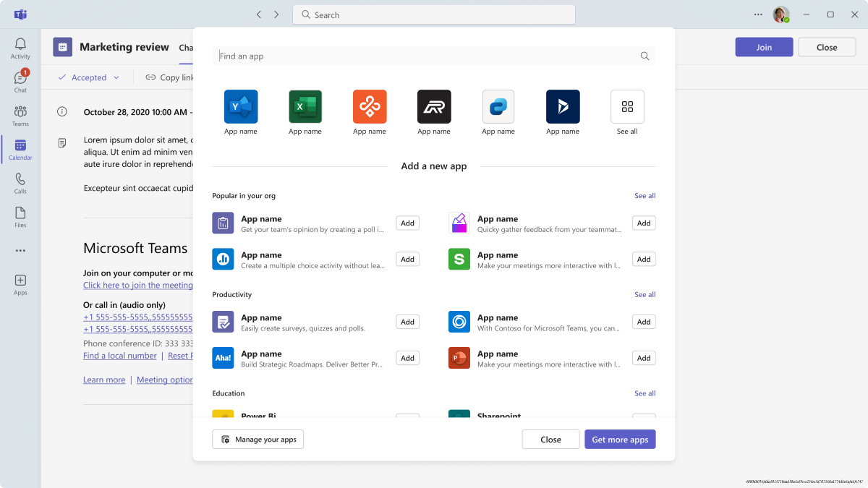Open more sidebar apps ellipsis
Image resolution: width=868 pixels, height=488 pixels.
20,251
